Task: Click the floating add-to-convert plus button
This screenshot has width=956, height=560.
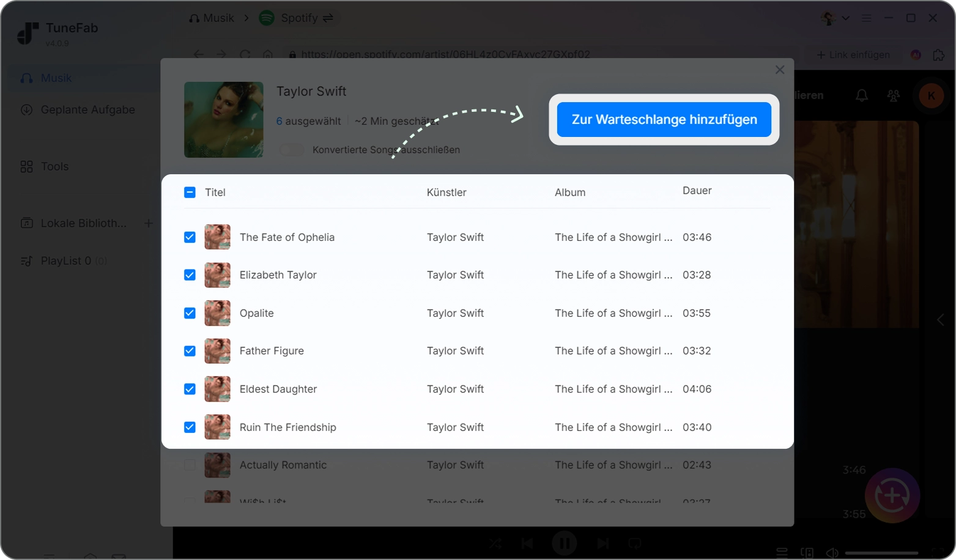Action: click(x=892, y=496)
